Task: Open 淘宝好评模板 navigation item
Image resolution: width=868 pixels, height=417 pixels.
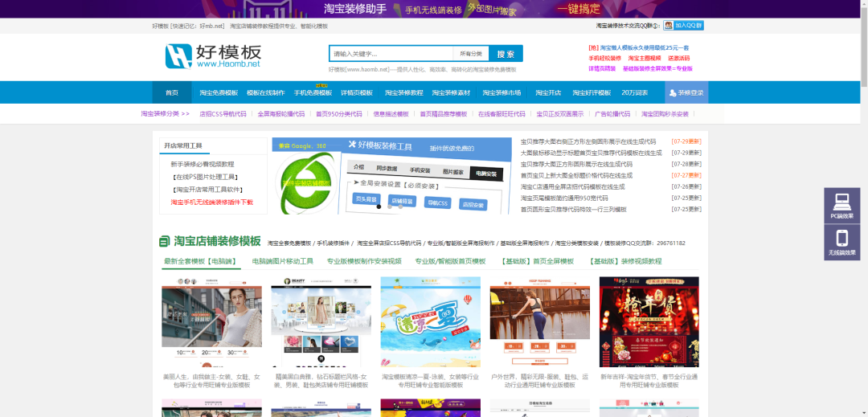Action: (592, 92)
